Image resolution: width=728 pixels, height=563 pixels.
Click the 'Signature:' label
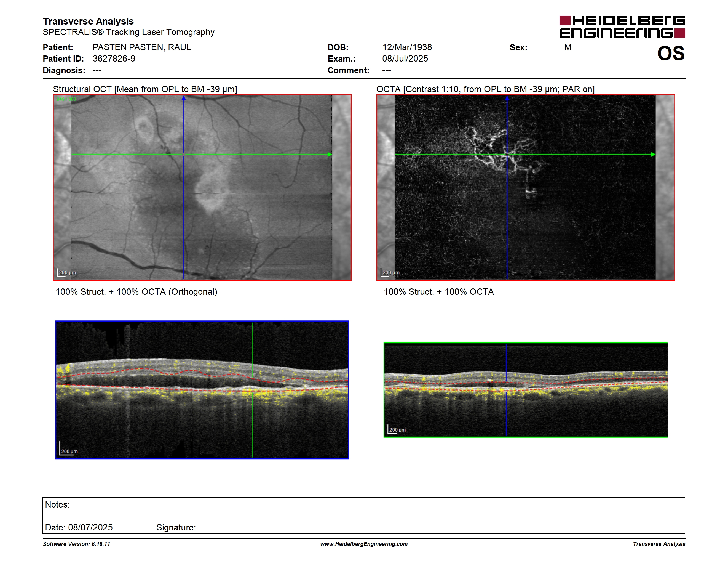click(x=176, y=527)
